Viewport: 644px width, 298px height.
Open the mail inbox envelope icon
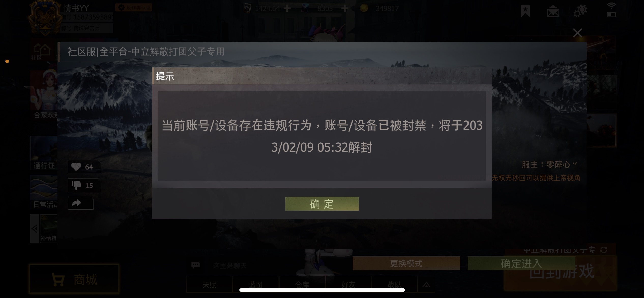[x=553, y=12]
